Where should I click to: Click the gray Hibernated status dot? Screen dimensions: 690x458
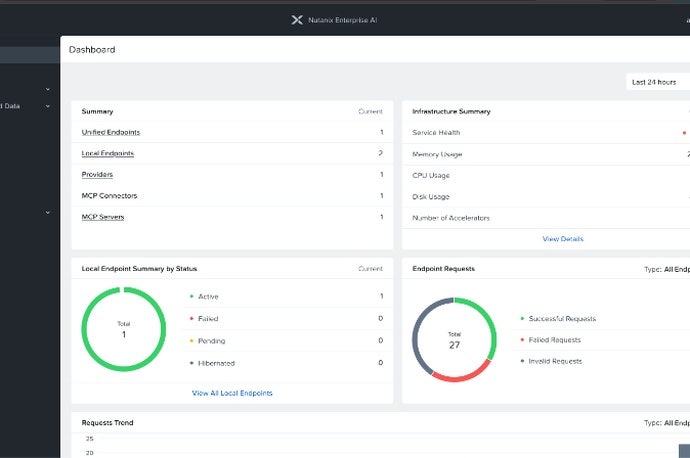190,363
